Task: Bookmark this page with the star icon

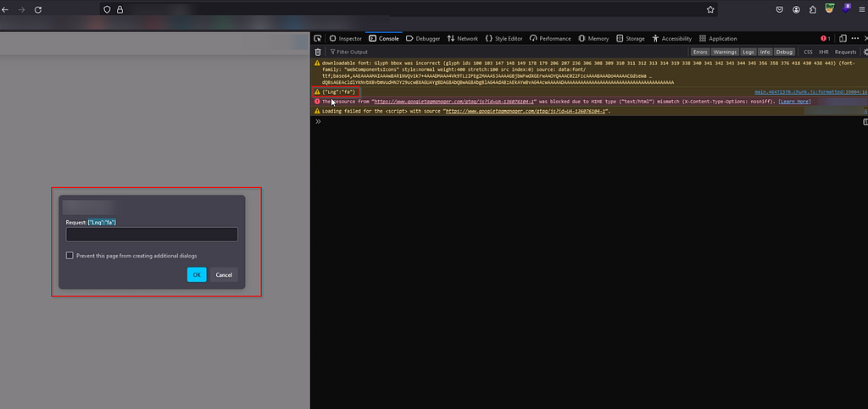Action: point(710,9)
